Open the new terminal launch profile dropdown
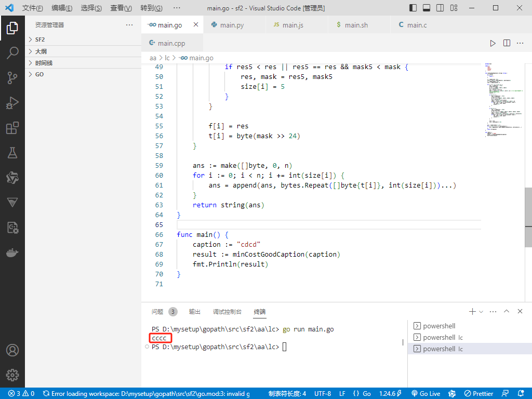This screenshot has width=532, height=399. pyautogui.click(x=481, y=312)
